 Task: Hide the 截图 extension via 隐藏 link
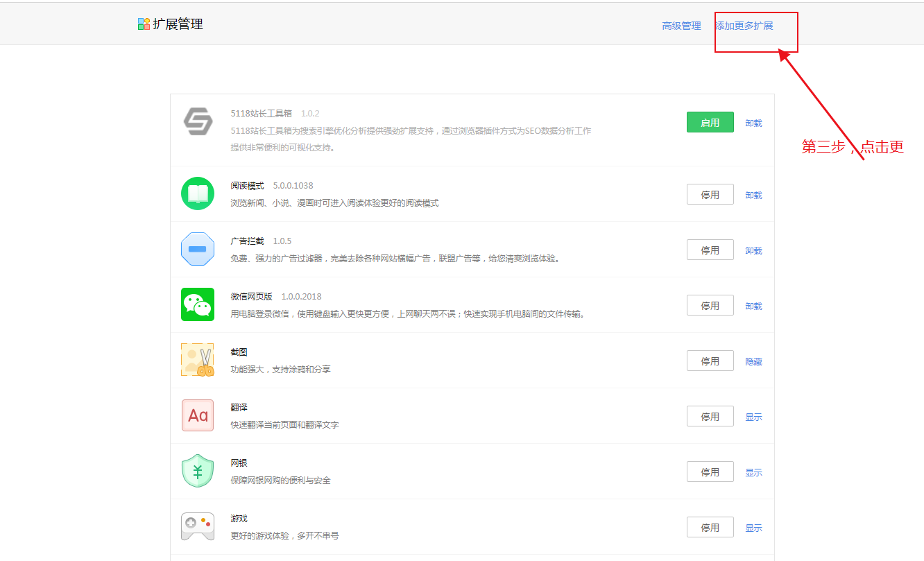pyautogui.click(x=753, y=361)
